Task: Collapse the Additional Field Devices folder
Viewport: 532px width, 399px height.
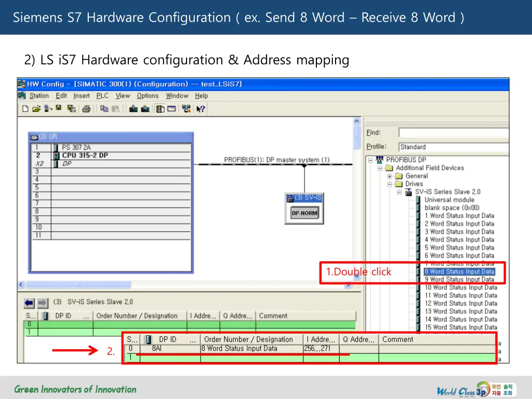Action: [x=380, y=168]
